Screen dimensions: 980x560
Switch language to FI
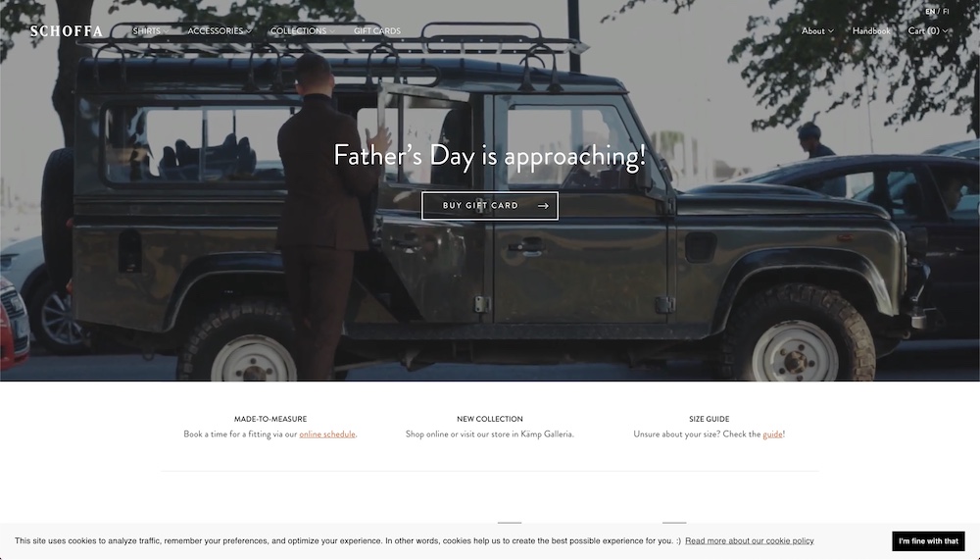pyautogui.click(x=946, y=11)
